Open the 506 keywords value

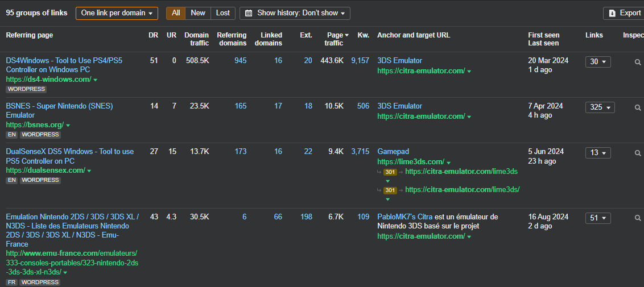coord(363,106)
